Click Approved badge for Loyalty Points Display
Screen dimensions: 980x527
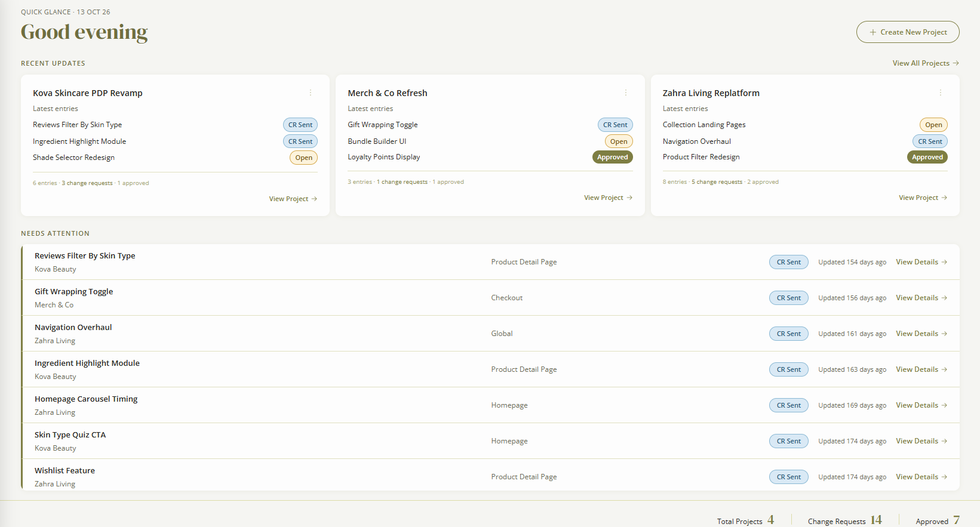point(613,157)
